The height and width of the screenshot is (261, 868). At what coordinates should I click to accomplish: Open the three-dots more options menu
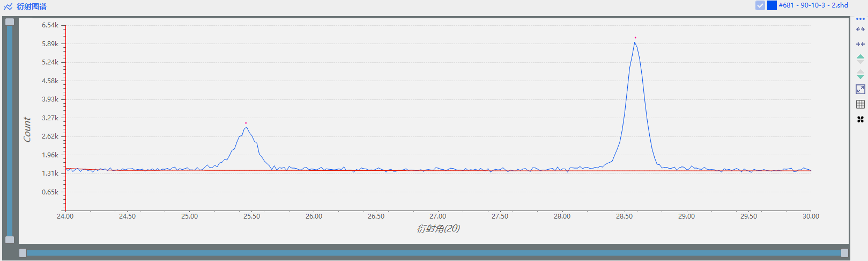[860, 19]
